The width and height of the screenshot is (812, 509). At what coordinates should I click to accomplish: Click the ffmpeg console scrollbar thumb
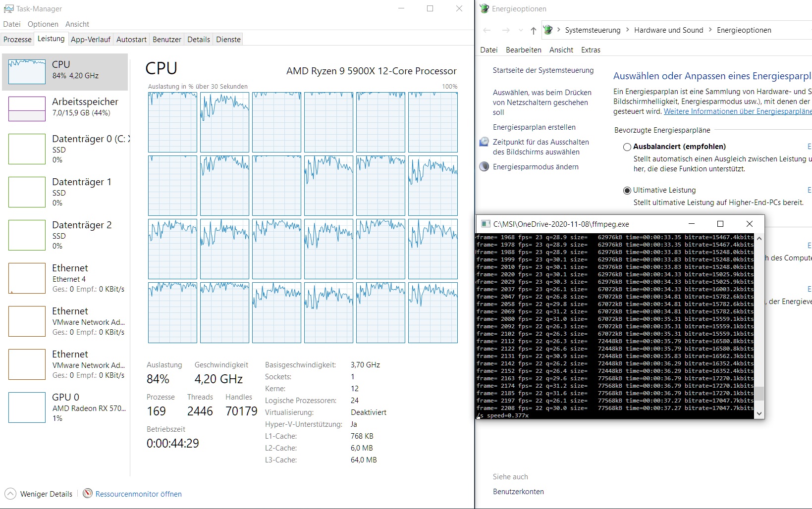(x=759, y=393)
